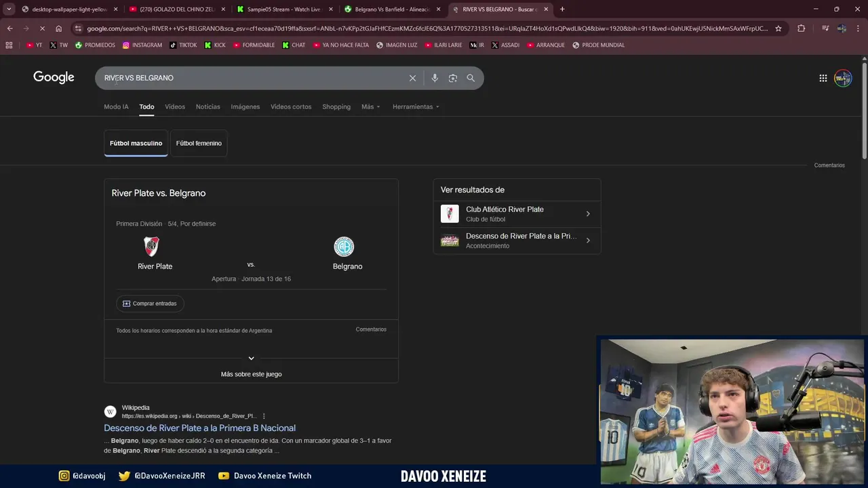868x488 pixels.
Task: Open the Google apps grid
Action: coord(823,78)
